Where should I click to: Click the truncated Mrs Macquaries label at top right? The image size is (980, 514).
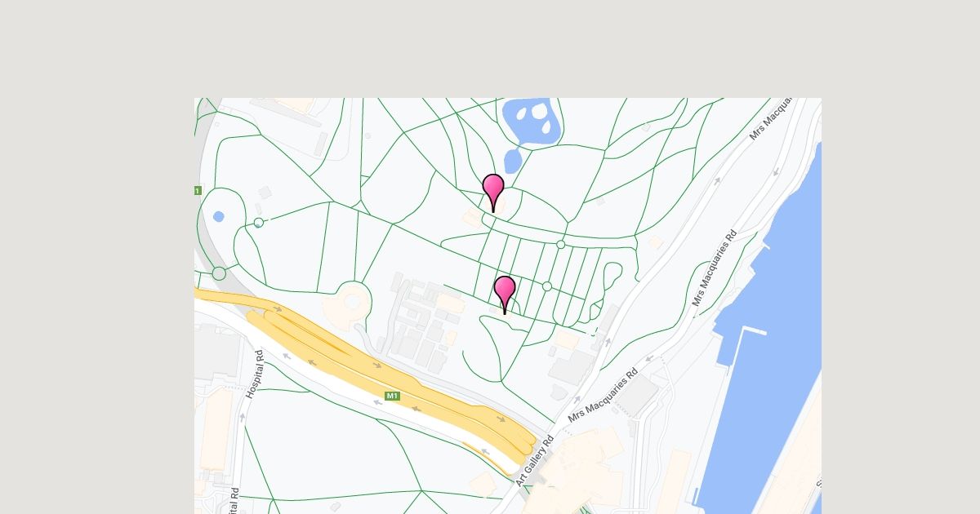[773, 119]
